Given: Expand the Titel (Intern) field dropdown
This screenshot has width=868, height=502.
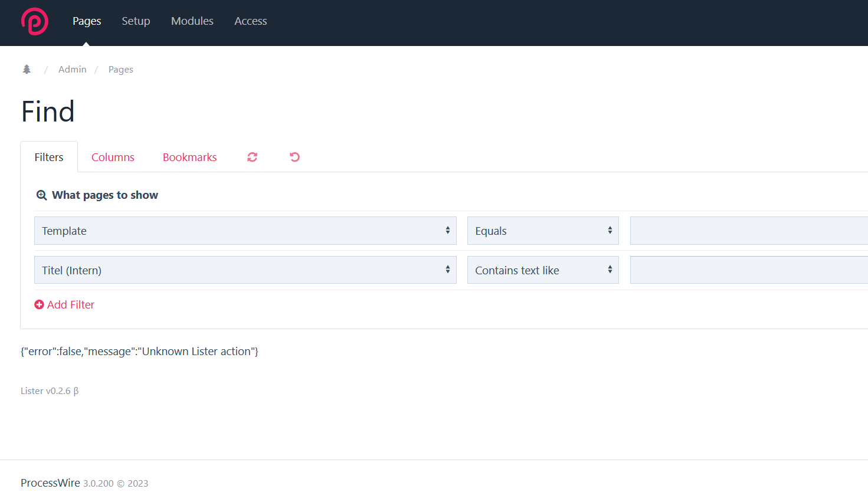Looking at the screenshot, I should point(245,270).
